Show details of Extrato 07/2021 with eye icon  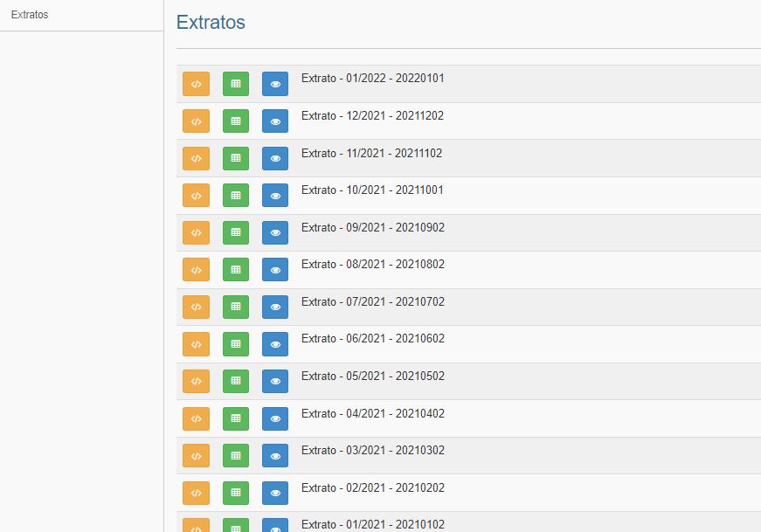click(275, 307)
